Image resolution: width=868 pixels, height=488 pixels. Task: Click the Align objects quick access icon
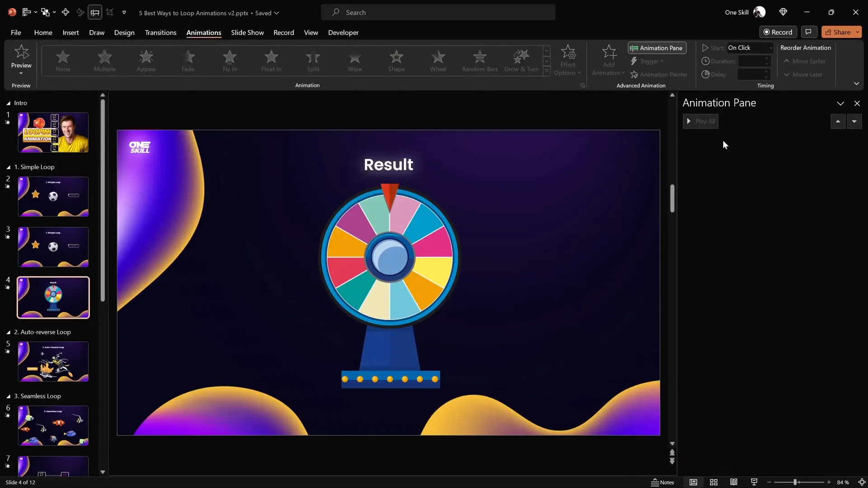27,12
